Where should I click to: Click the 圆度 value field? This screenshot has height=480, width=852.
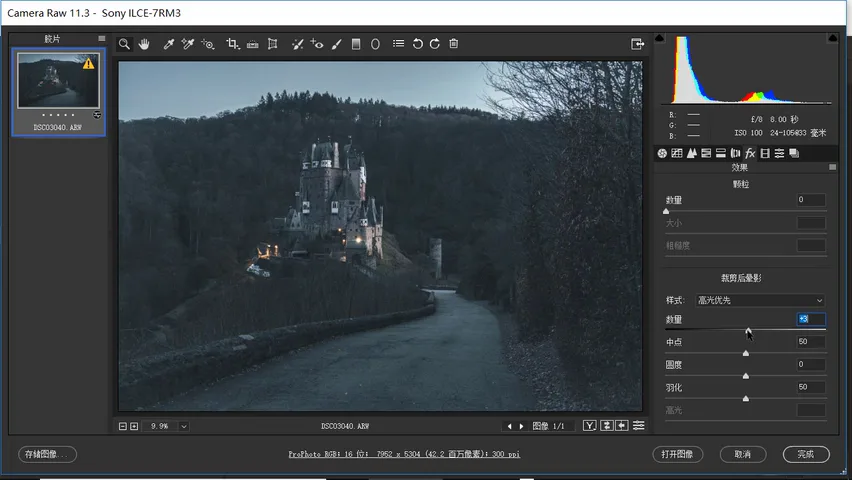(811, 364)
